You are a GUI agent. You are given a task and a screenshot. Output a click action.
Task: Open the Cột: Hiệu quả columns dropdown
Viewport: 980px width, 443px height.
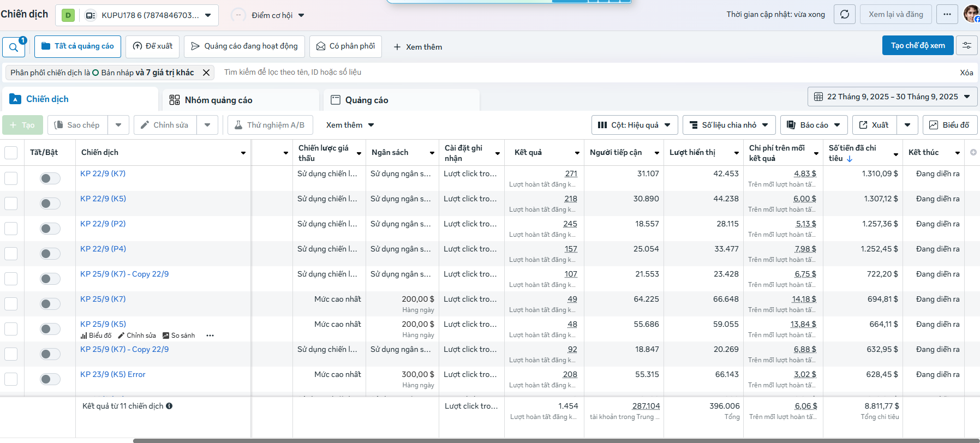tap(635, 125)
